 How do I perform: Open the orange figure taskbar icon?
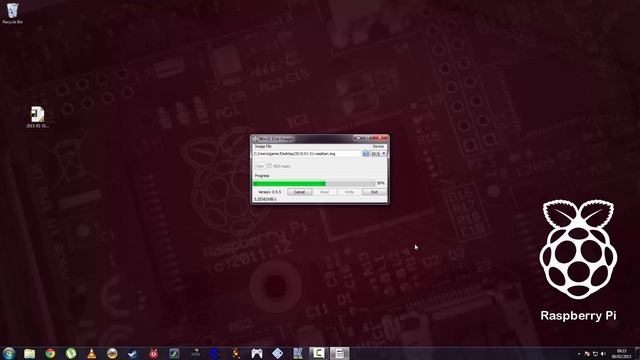[x=236, y=353]
